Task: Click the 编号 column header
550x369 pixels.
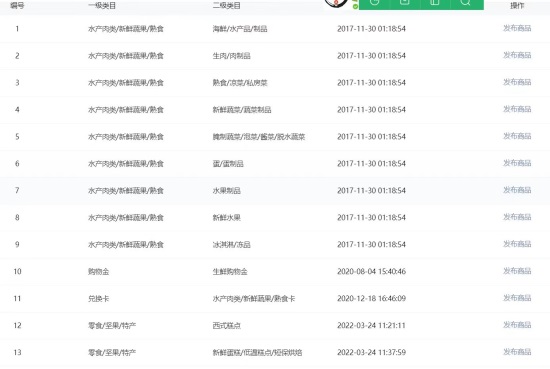Action: 17,5
